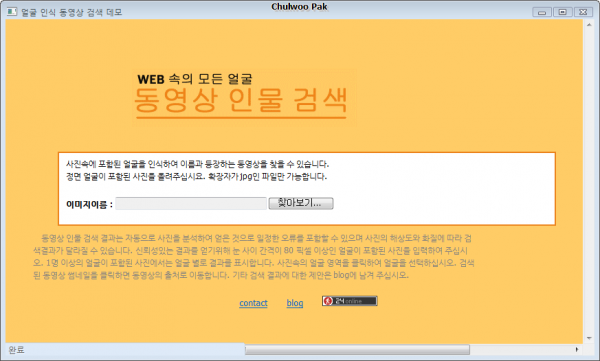Click the 이미지이름 : label
Screen dimensions: 600x361
pos(89,204)
